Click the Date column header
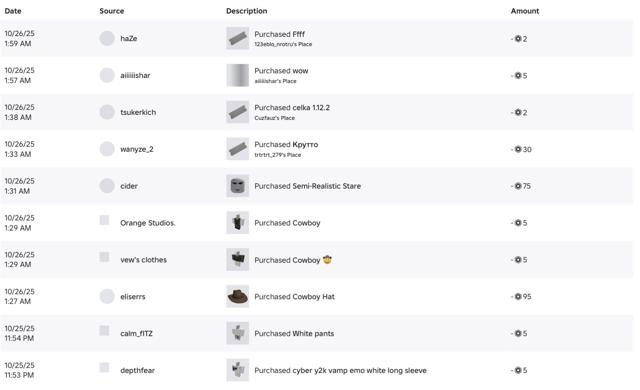Image resolution: width=640 pixels, height=390 pixels. point(13,11)
